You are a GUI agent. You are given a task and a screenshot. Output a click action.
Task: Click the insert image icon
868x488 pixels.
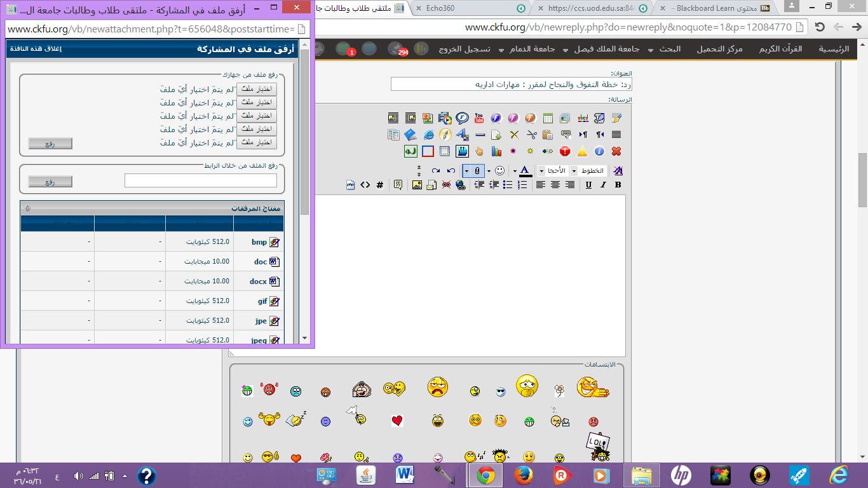coord(417,185)
